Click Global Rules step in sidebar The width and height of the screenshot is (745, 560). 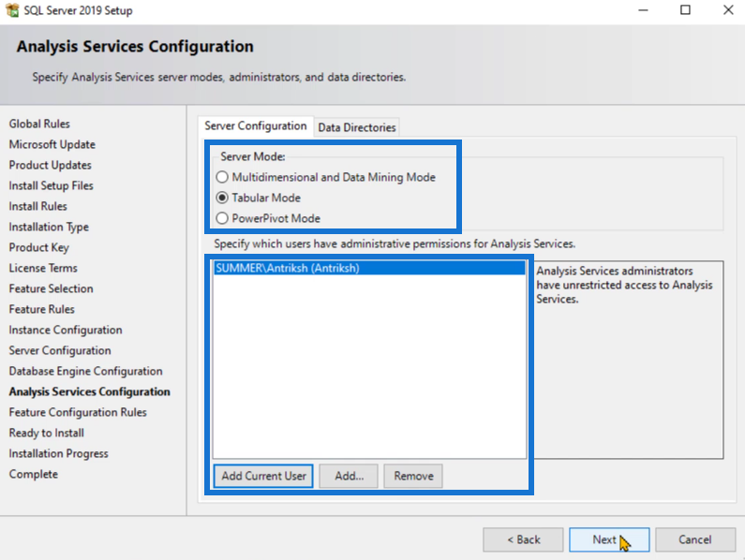pos(39,124)
